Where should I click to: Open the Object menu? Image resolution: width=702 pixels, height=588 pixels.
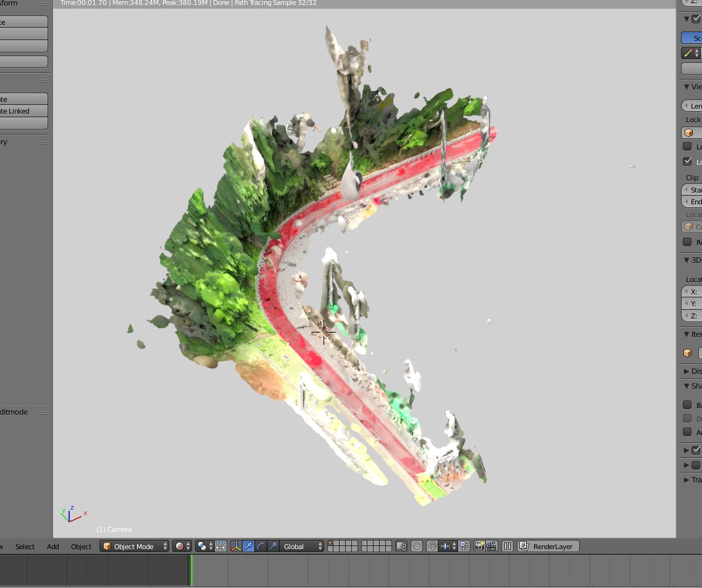pyautogui.click(x=81, y=547)
